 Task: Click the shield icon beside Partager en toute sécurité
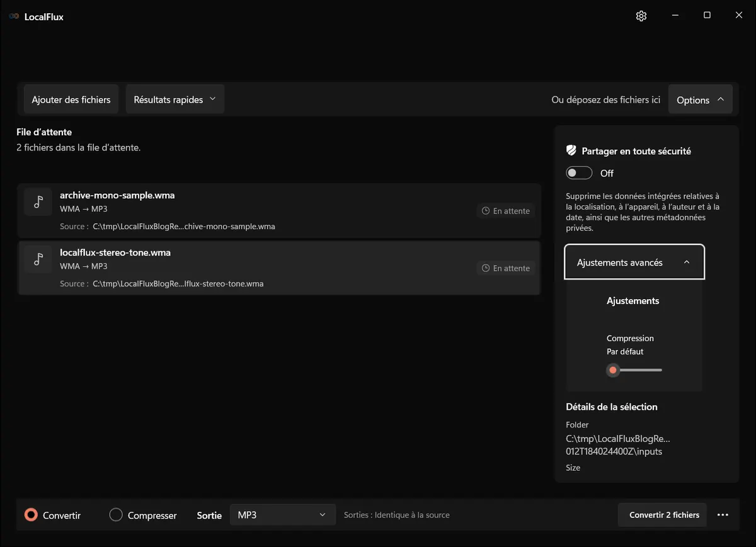pos(571,151)
